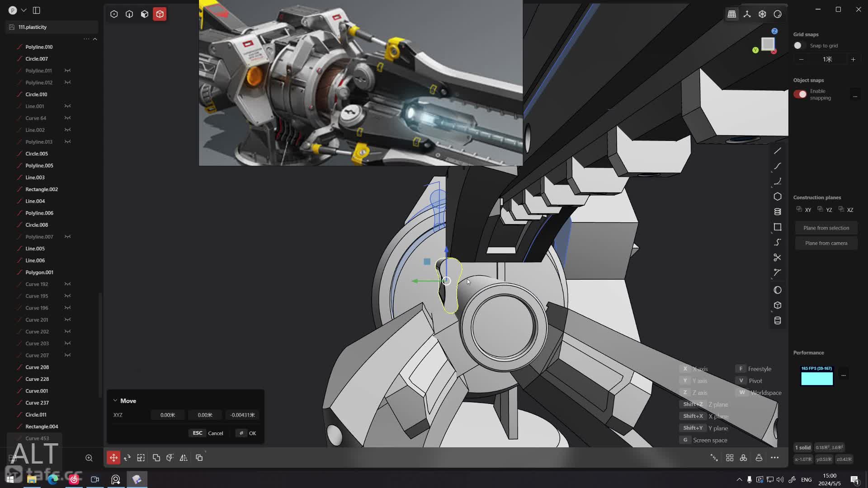The image size is (868, 488).
Task: Select the Box solid tool icon
Action: (778, 305)
